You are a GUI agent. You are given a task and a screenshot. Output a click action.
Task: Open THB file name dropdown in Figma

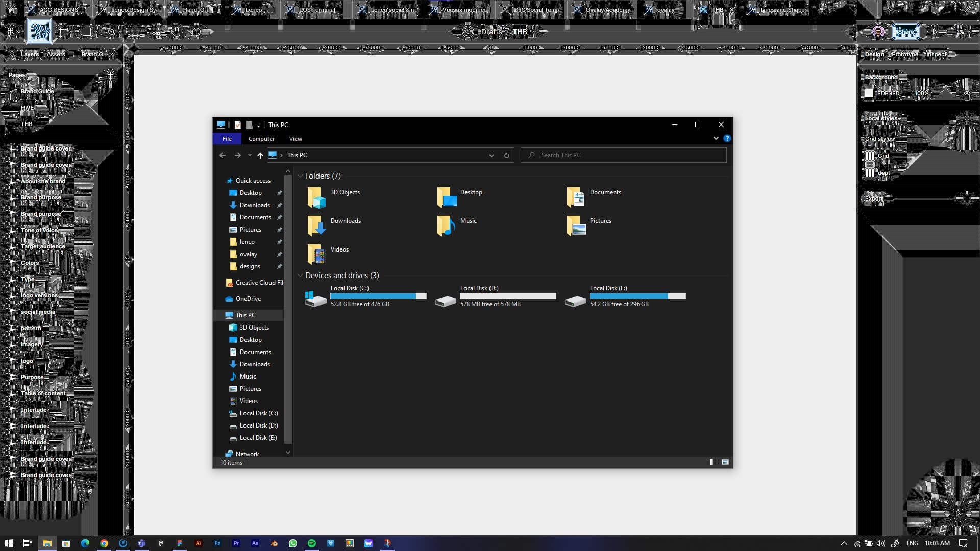(x=534, y=32)
